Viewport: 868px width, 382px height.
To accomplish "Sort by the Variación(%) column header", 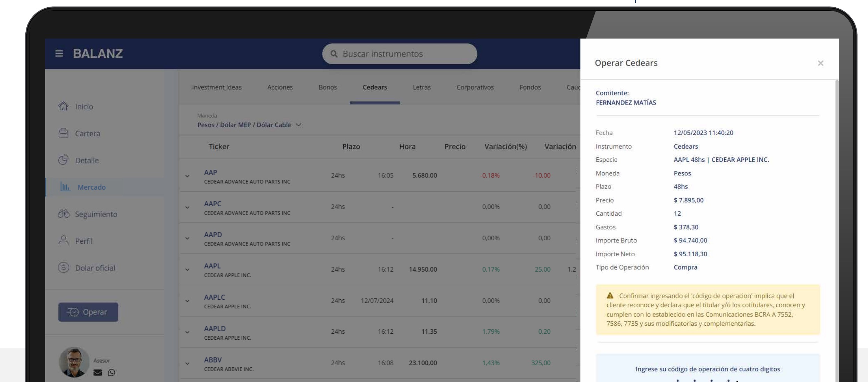I will point(506,147).
